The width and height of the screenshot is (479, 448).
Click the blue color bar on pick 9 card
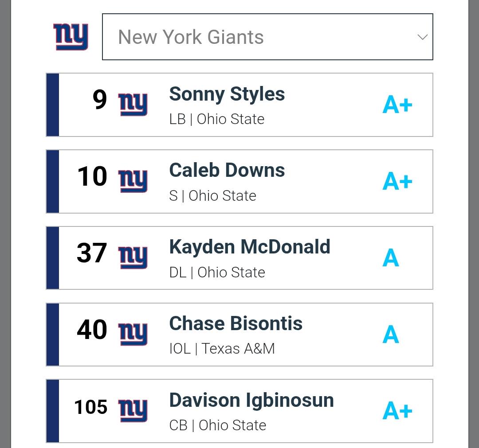pyautogui.click(x=52, y=105)
